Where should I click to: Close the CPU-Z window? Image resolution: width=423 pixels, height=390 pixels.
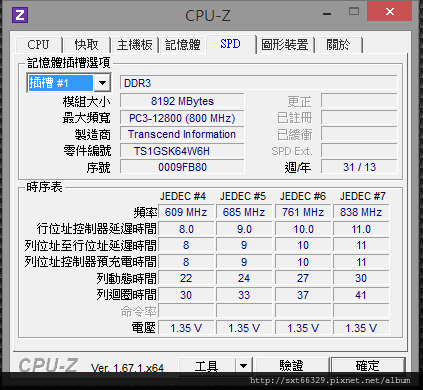point(389,12)
